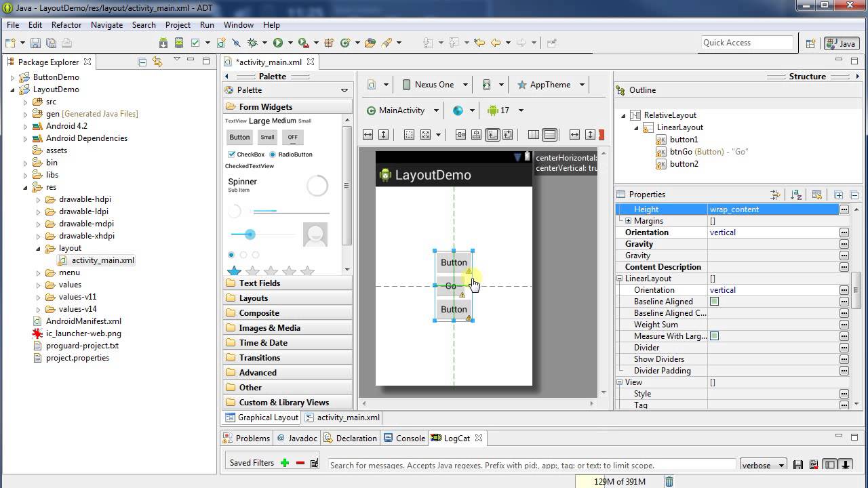Set vertical linear layout orientation
This screenshot has height=488, width=868.
tap(549, 135)
